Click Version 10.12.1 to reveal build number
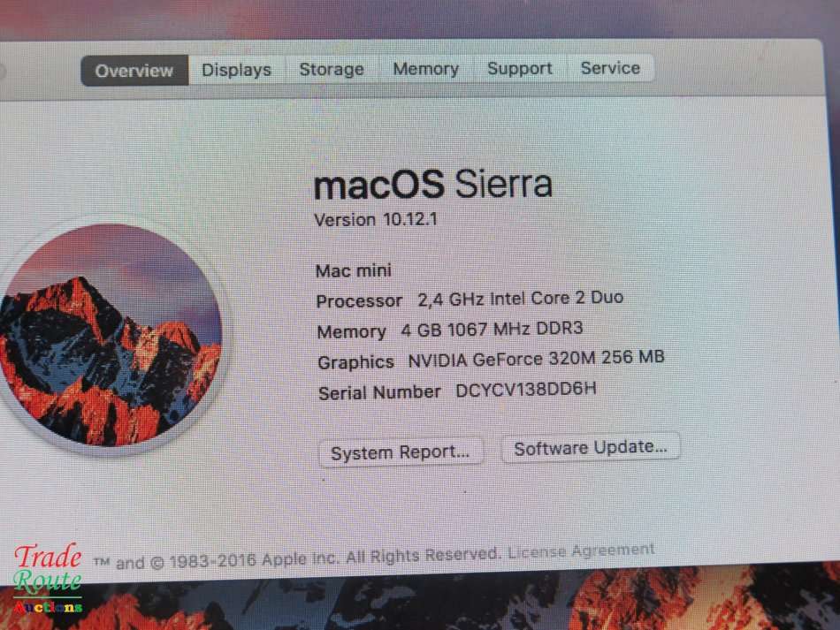Screen dimensions: 840x630 pyautogui.click(x=376, y=219)
